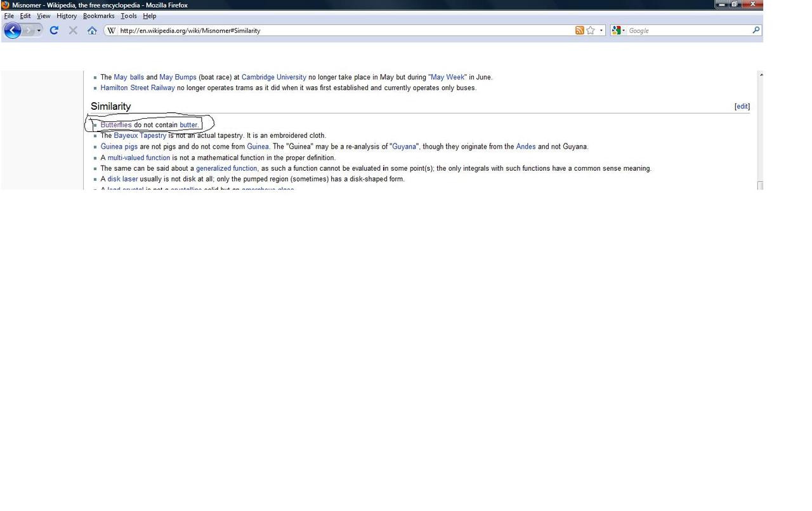Image resolution: width=812 pixels, height=511 pixels.
Task: Open the Guinea pigs link
Action: (119, 147)
